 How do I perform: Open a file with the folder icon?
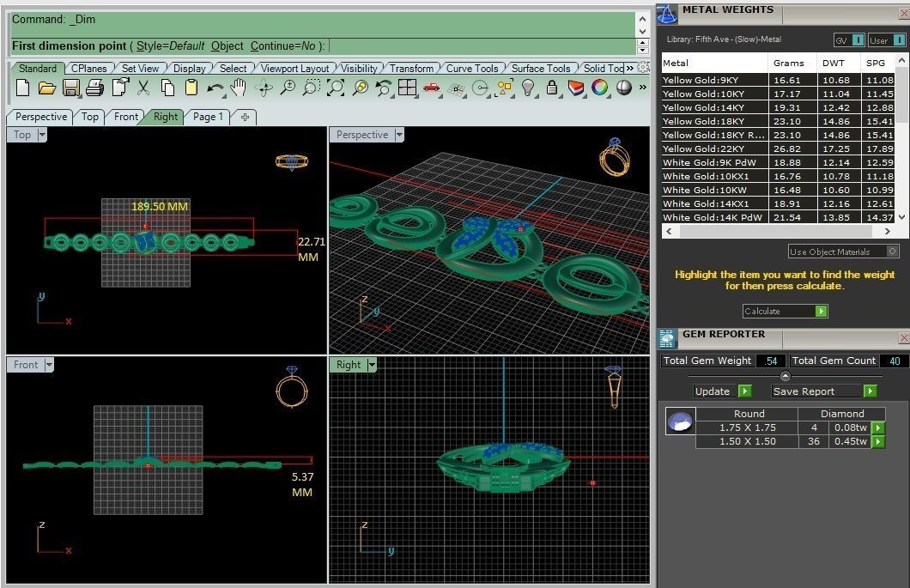point(46,88)
